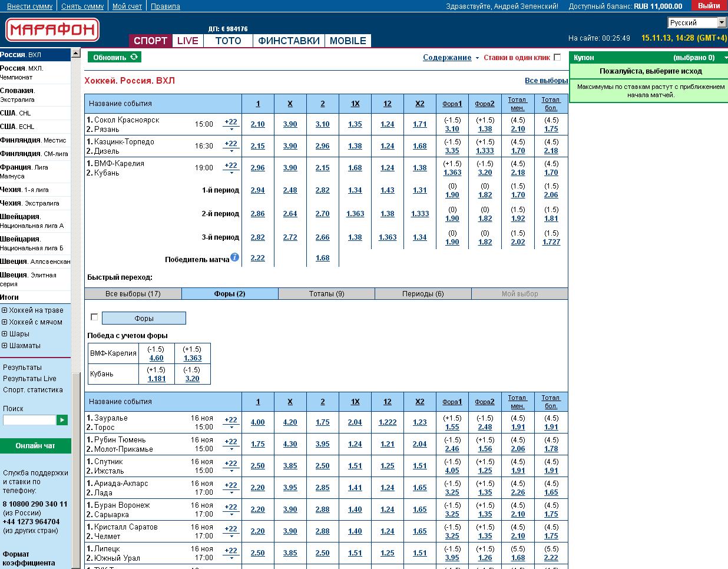Image resolution: width=728 pixels, height=569 pixels.
Task: Open Спорт. статистика link
Action: (32, 390)
